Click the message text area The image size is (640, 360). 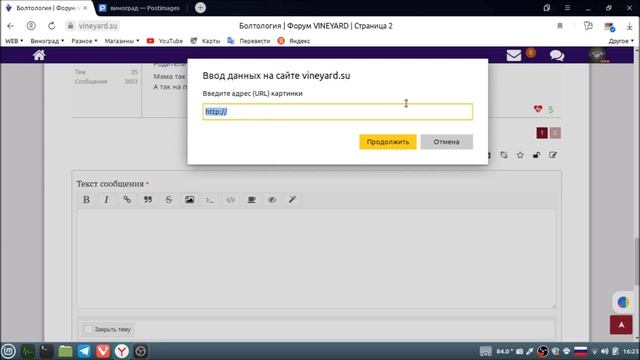(316, 258)
